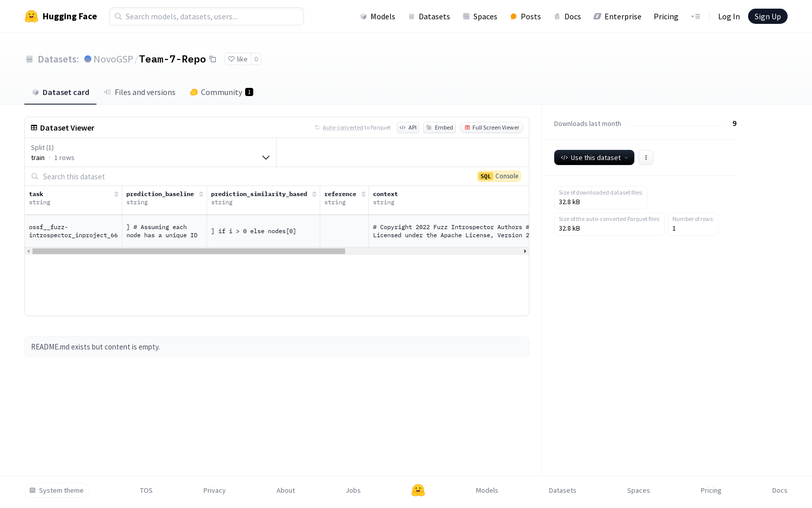
Task: Expand the train split dropdown
Action: coord(151,152)
